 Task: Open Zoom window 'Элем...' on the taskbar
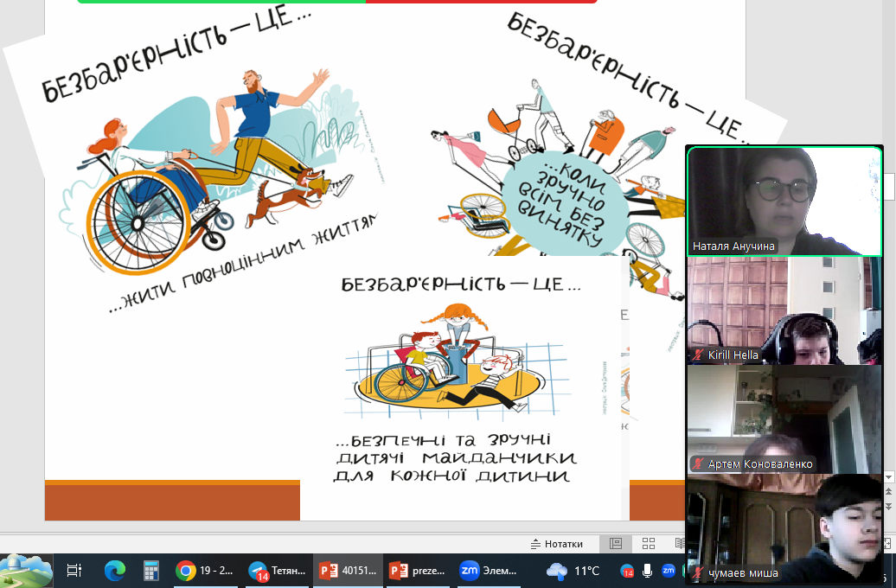489,571
